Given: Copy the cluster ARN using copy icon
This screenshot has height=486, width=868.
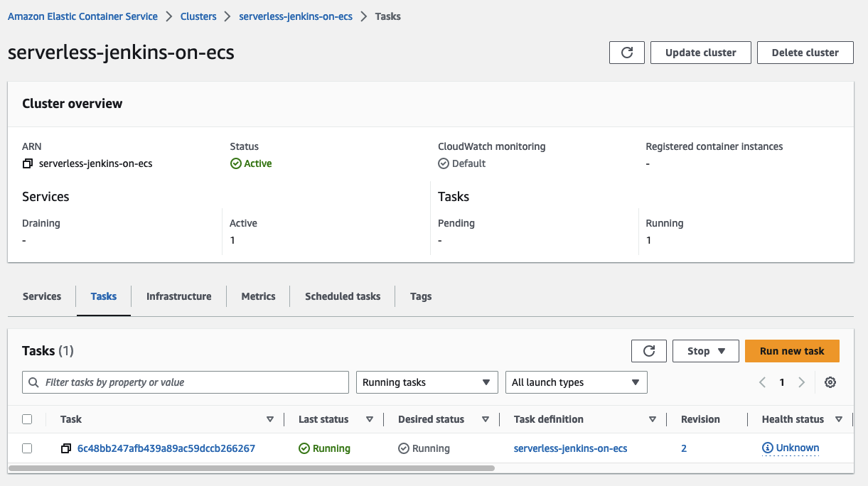Looking at the screenshot, I should coord(28,163).
